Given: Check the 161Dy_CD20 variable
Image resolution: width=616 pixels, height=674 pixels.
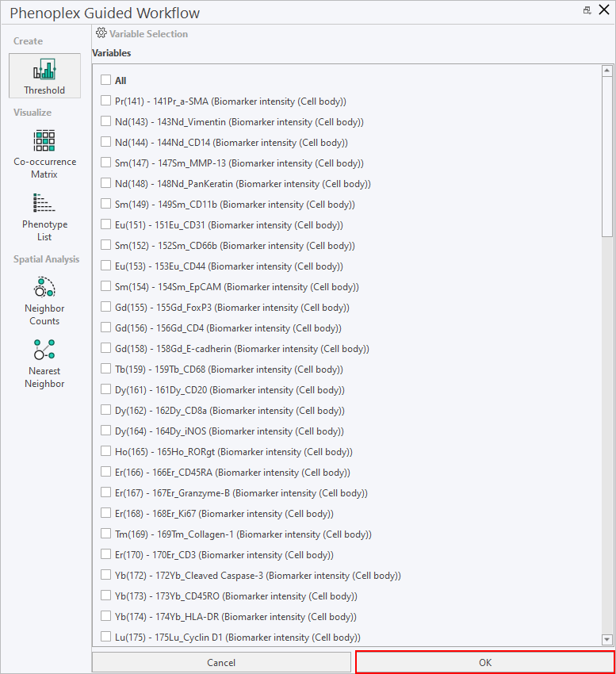Looking at the screenshot, I should click(x=105, y=389).
